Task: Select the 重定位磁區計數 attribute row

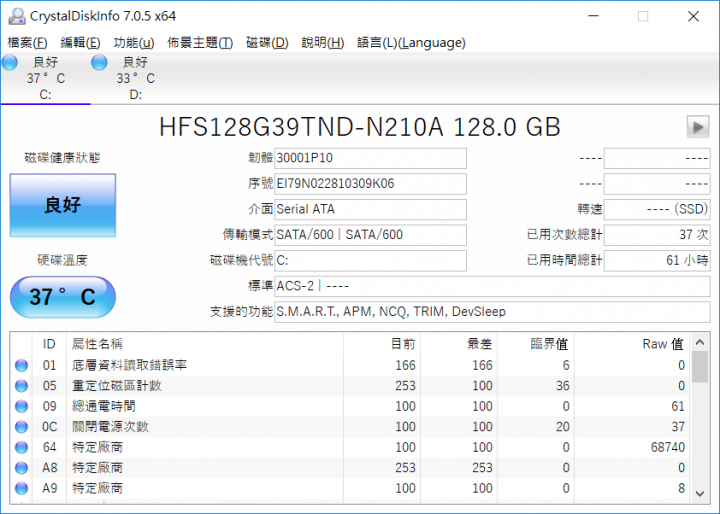Action: point(350,386)
